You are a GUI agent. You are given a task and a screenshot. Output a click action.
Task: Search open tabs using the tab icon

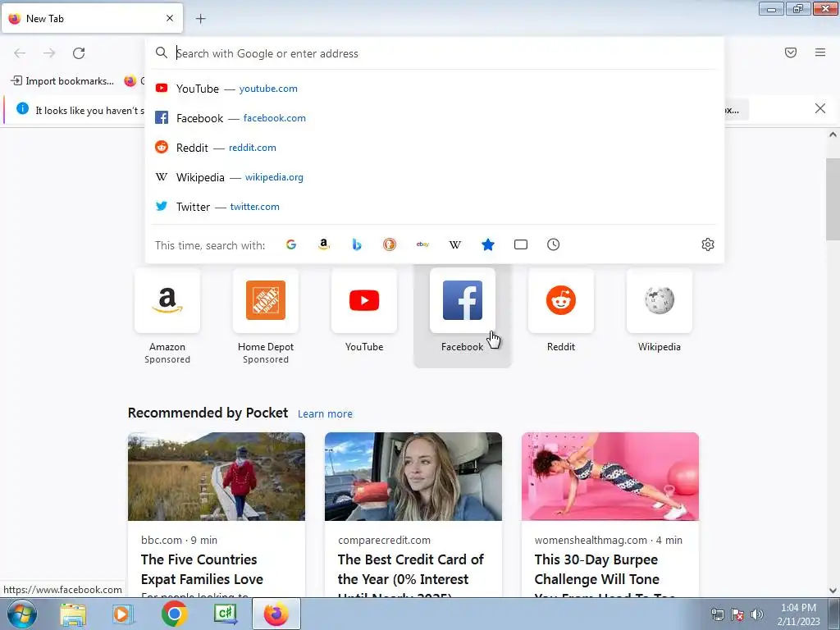(x=521, y=244)
